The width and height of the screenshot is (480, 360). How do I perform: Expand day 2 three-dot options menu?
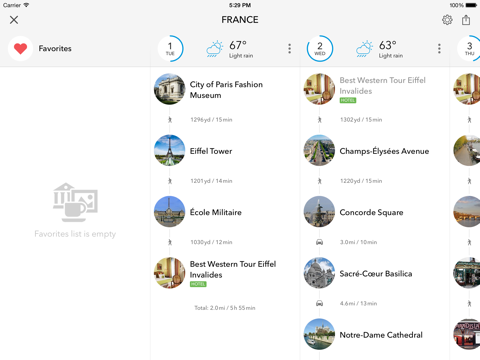coord(439,49)
